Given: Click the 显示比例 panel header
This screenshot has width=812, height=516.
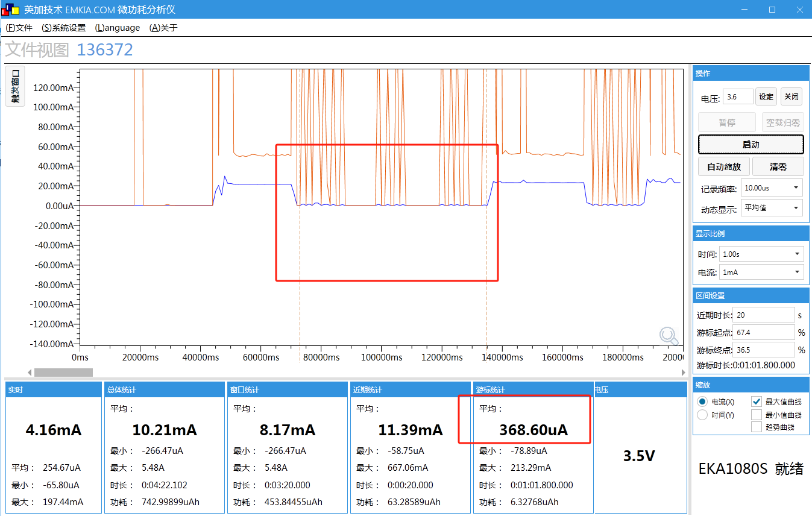Looking at the screenshot, I should click(751, 233).
